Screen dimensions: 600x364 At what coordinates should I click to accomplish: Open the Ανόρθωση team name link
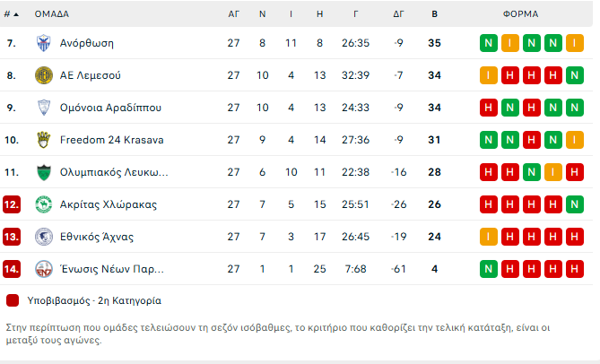pos(86,43)
